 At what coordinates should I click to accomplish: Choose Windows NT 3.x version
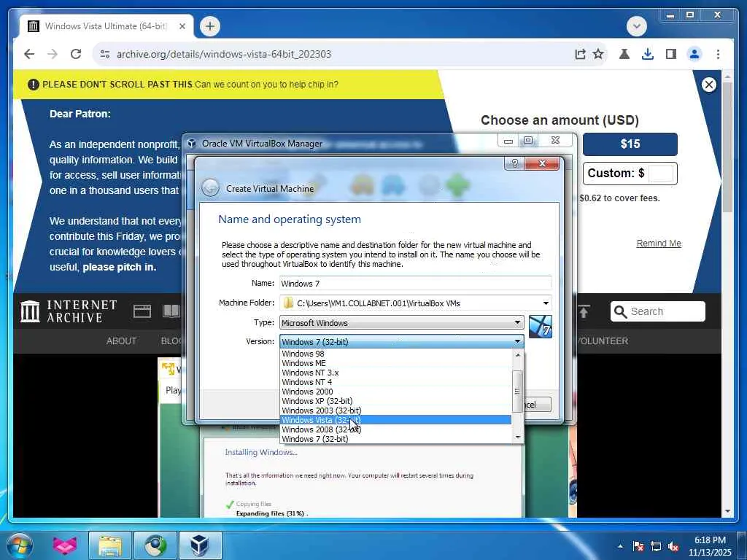pos(395,373)
